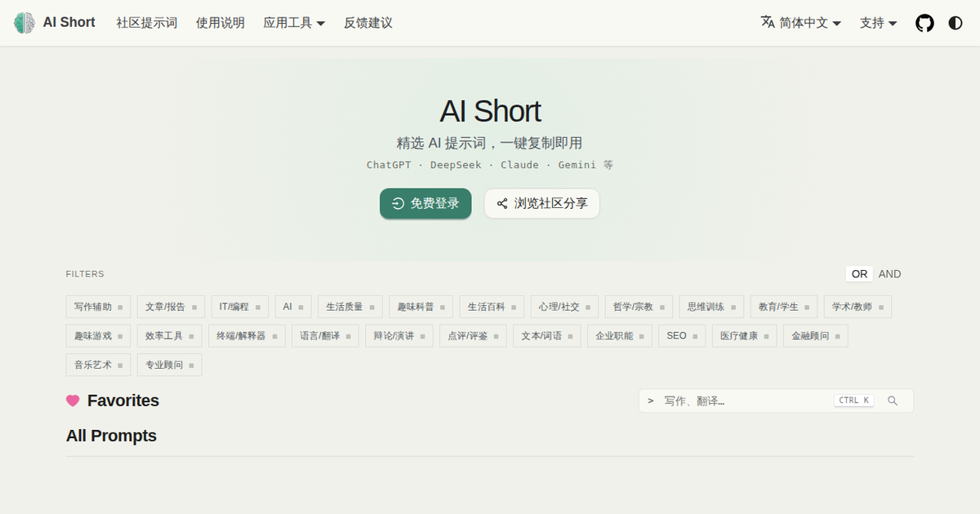Toggle the 效率工具 filter tag
980x514 pixels.
pyautogui.click(x=171, y=335)
